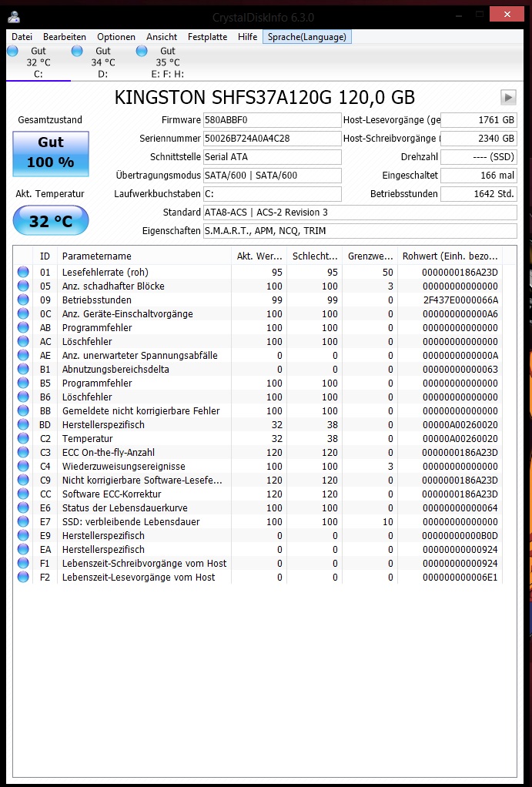Click the CrystalDiskInfo app icon in title bar
The width and height of the screenshot is (532, 787).
tap(14, 17)
